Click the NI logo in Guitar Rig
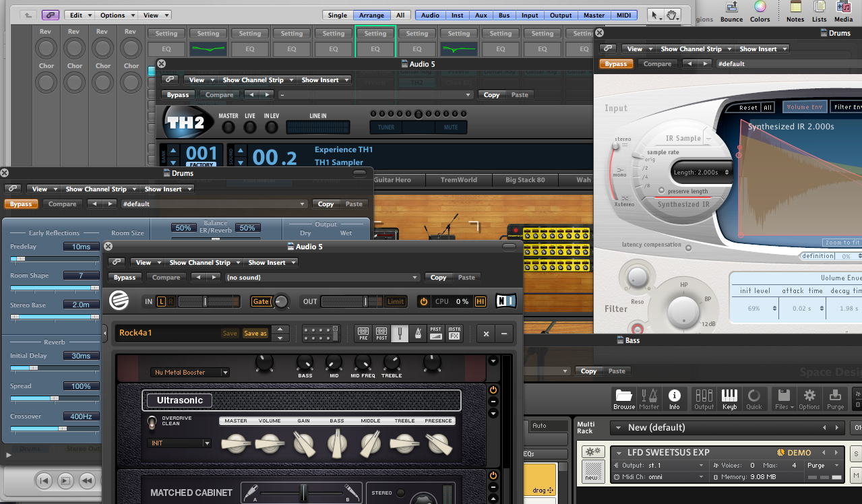Screen dimensions: 862x504 pos(505,301)
